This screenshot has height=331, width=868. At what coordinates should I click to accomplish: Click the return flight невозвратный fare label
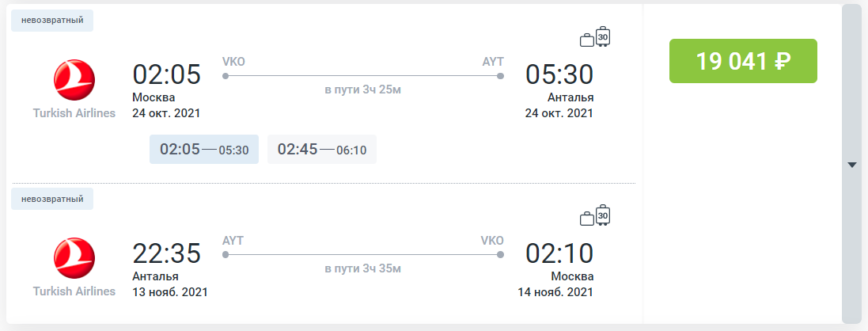pyautogui.click(x=52, y=199)
